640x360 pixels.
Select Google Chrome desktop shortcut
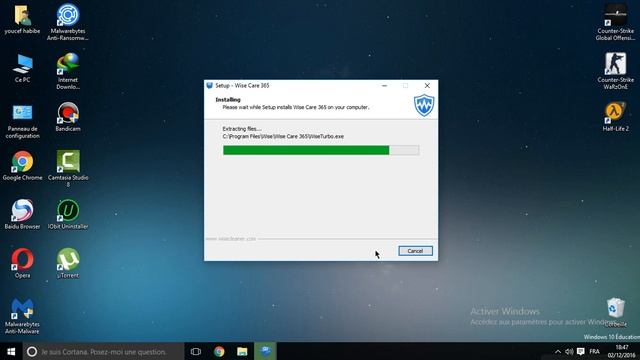22,166
